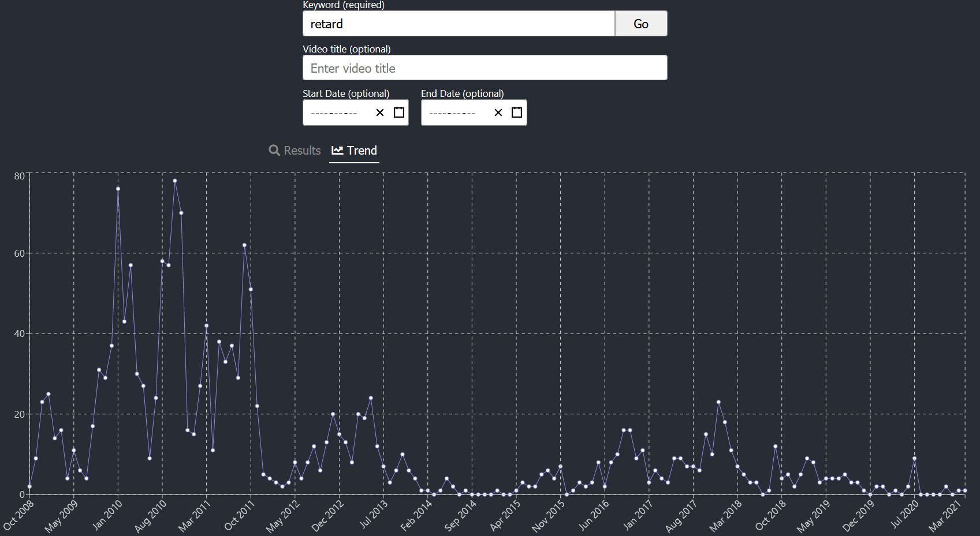This screenshot has width=980, height=536.
Task: Click the End Date date placeholder
Action: (x=453, y=113)
